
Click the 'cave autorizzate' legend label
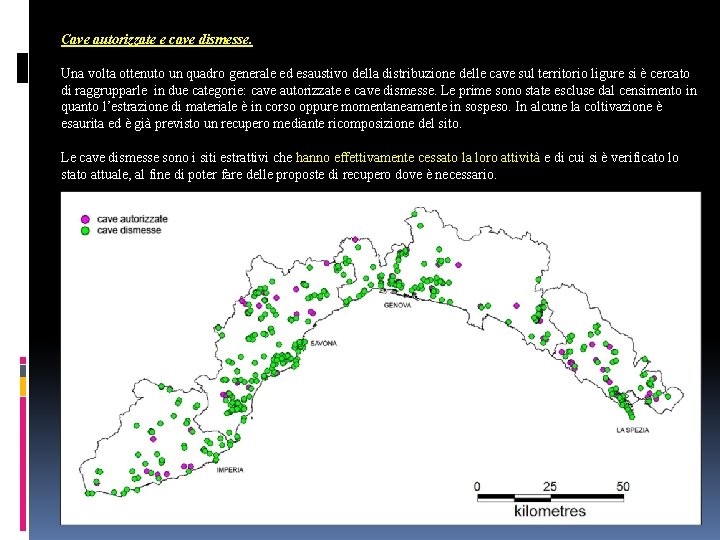tap(132, 219)
